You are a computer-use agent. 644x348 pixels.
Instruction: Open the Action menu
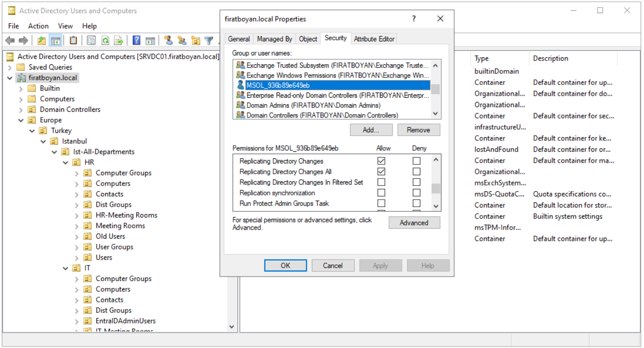(x=39, y=26)
